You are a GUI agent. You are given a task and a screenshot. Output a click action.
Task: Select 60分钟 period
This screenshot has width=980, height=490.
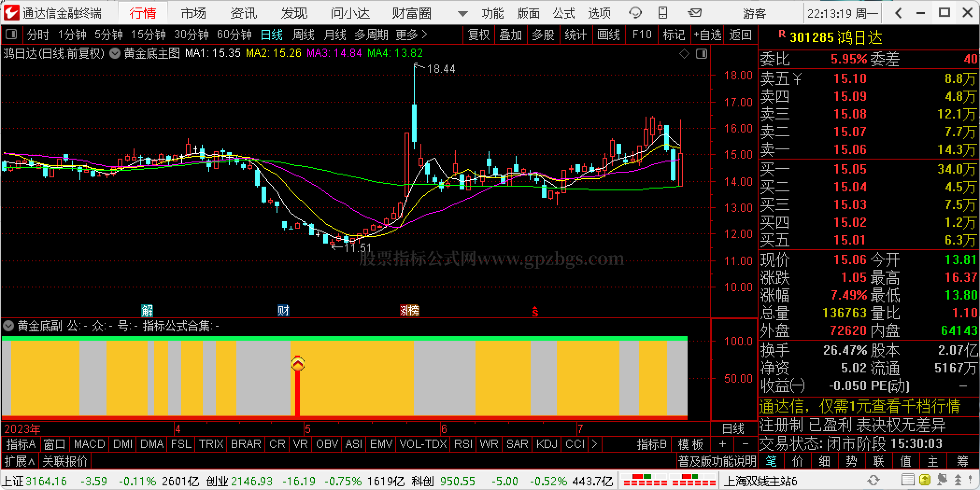click(234, 35)
